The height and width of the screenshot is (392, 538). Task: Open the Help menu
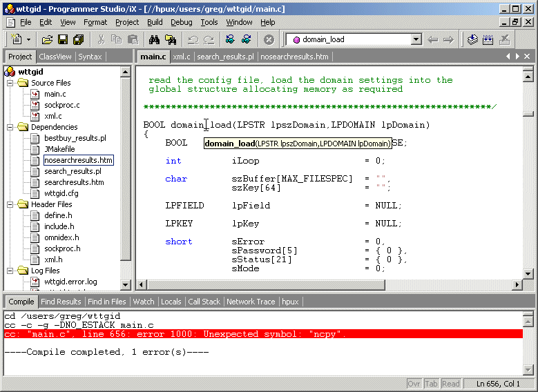point(268,22)
